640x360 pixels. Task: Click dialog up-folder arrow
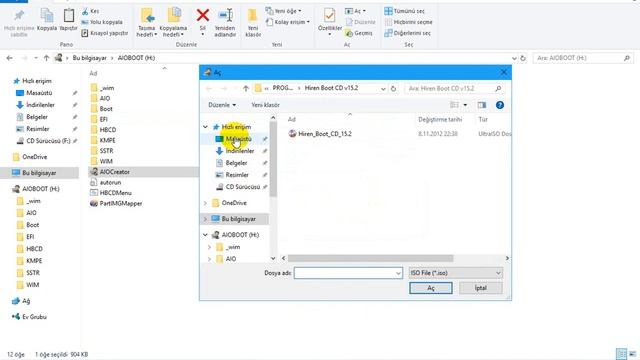click(246, 88)
